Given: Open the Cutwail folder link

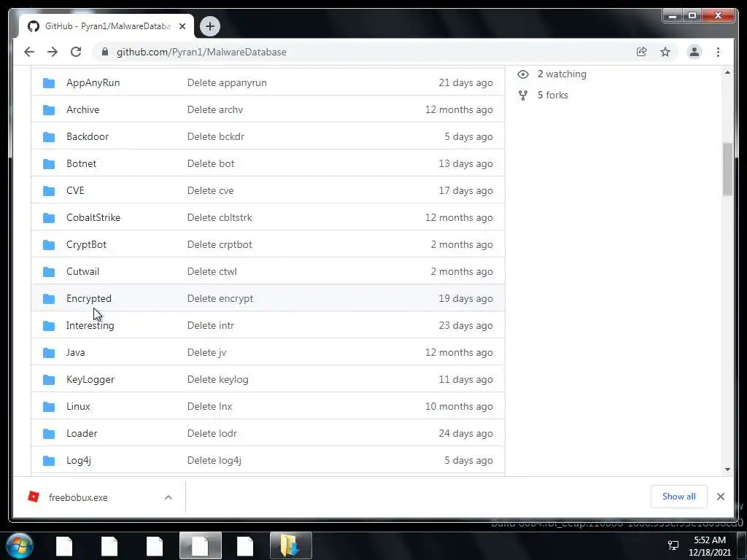Looking at the screenshot, I should [83, 271].
